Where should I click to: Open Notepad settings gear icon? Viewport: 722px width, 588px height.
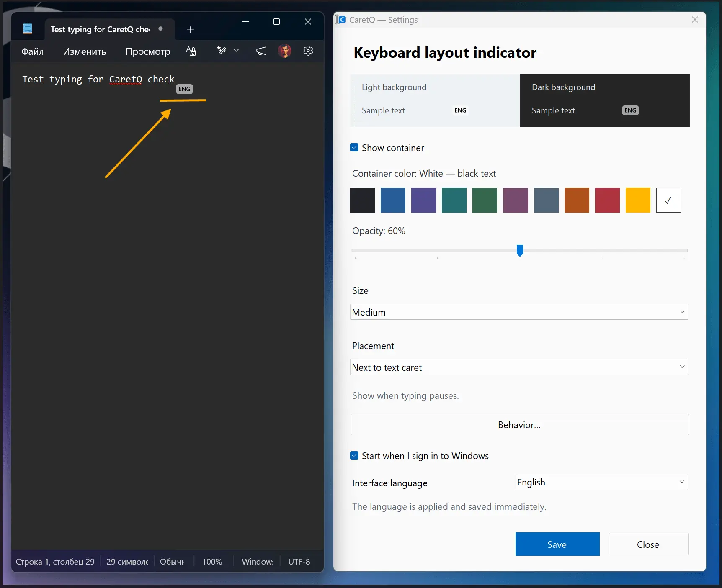coord(308,51)
